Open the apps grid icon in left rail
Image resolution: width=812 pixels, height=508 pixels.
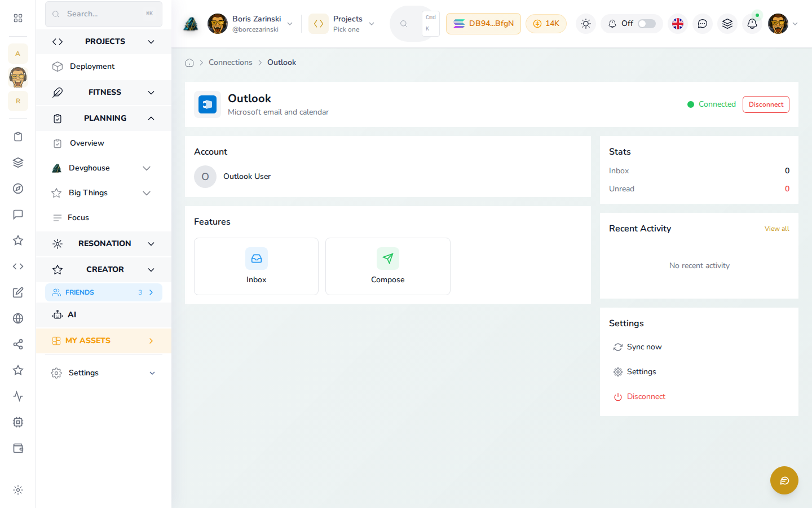click(18, 18)
